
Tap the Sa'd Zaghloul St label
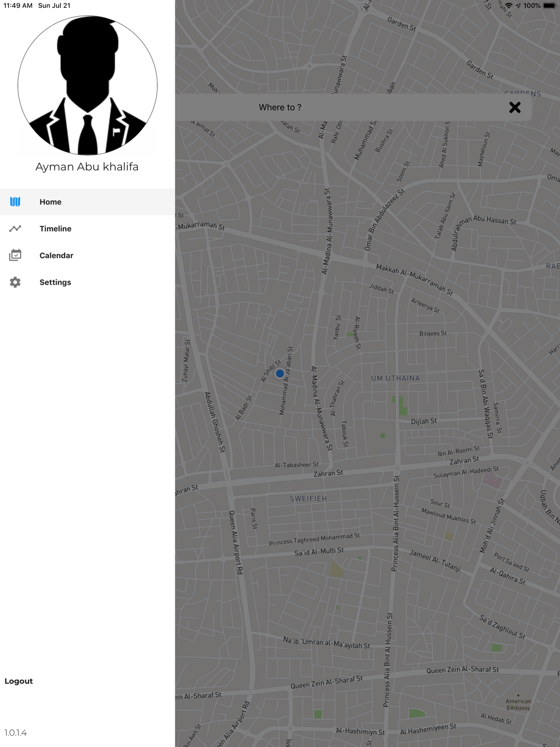502,627
